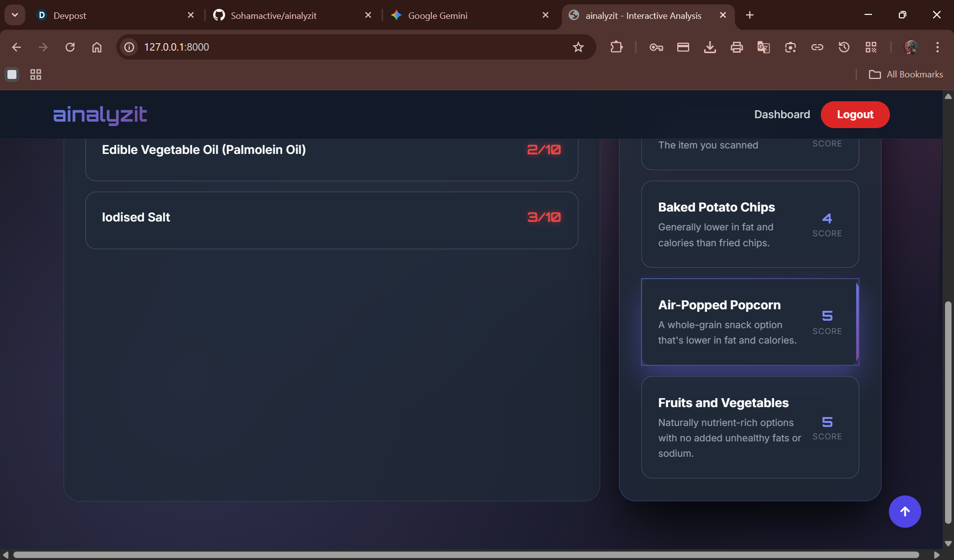Open the Chrome three-dot menu
Viewport: 954px width, 560px height.
[937, 47]
